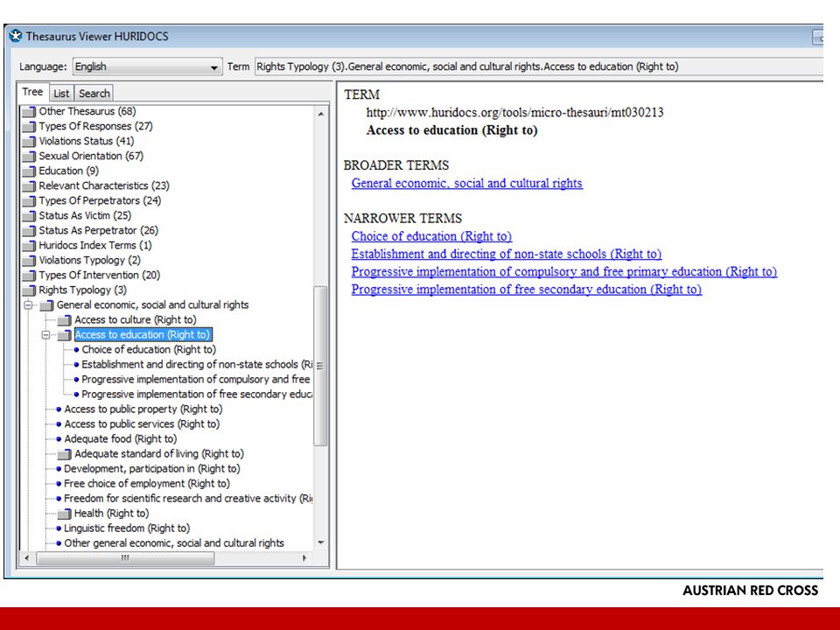Screen dimensions: 840x630
Task: Select Education (9) in tree
Action: click(x=68, y=171)
